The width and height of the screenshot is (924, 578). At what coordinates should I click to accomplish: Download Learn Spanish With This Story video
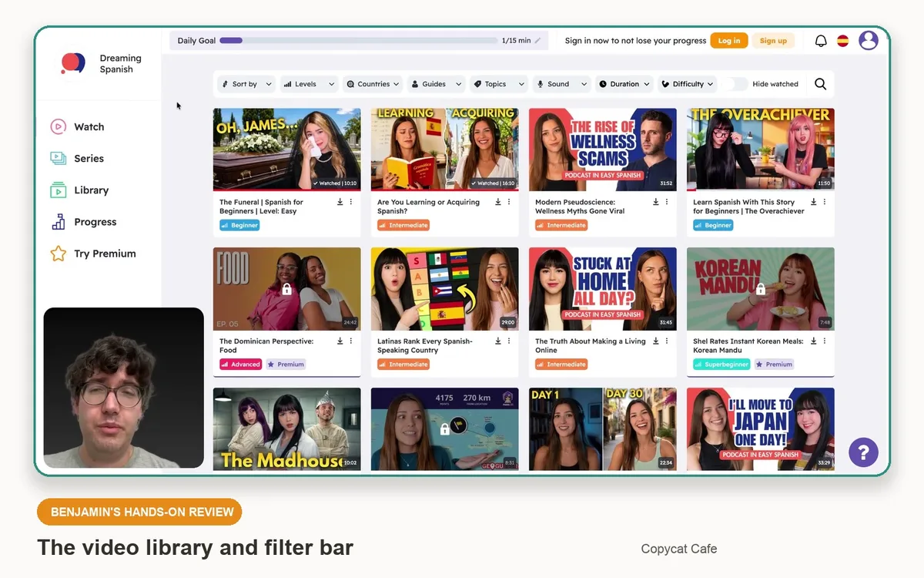coord(814,202)
